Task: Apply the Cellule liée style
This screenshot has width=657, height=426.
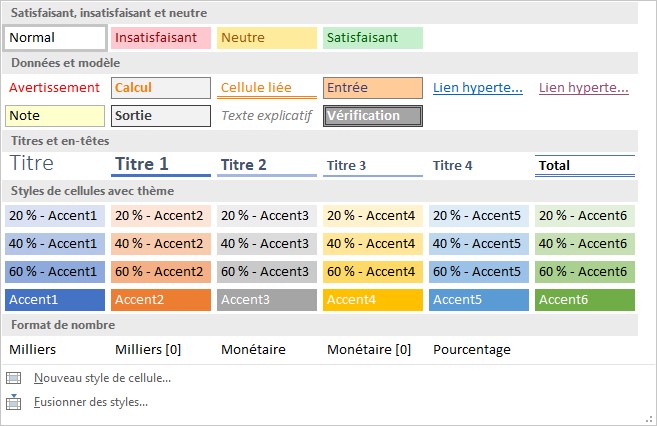Action: click(x=267, y=88)
